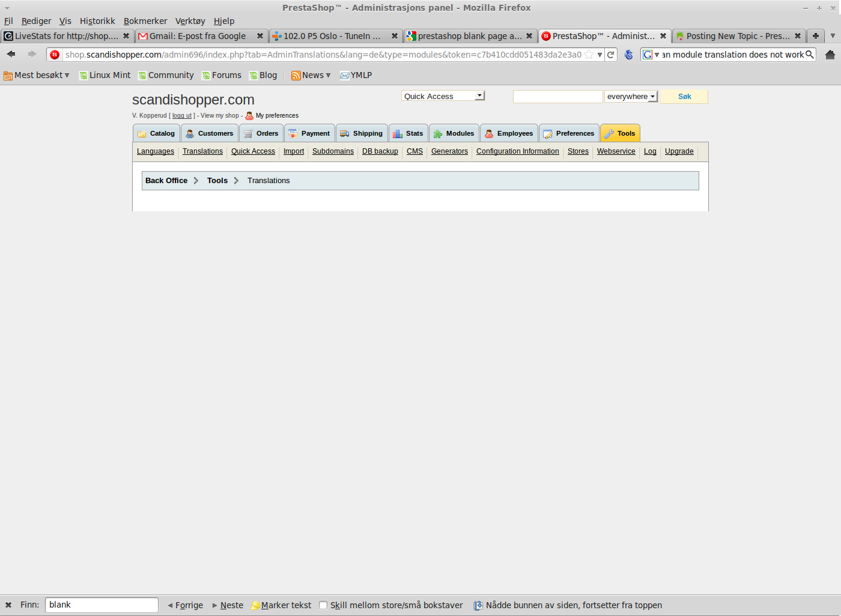Select the Tools admin tab
This screenshot has height=616, width=841.
[x=620, y=133]
